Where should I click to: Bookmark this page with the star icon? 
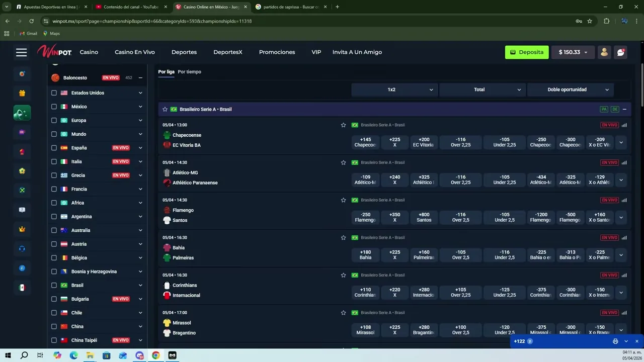pos(590,21)
